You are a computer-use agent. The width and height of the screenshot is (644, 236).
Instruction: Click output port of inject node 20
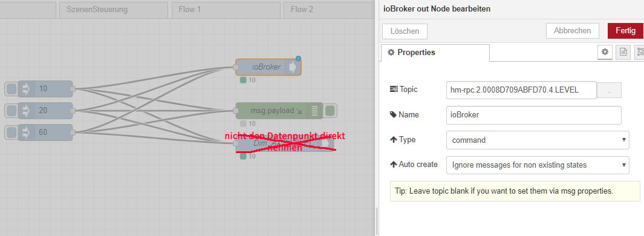tap(73, 111)
